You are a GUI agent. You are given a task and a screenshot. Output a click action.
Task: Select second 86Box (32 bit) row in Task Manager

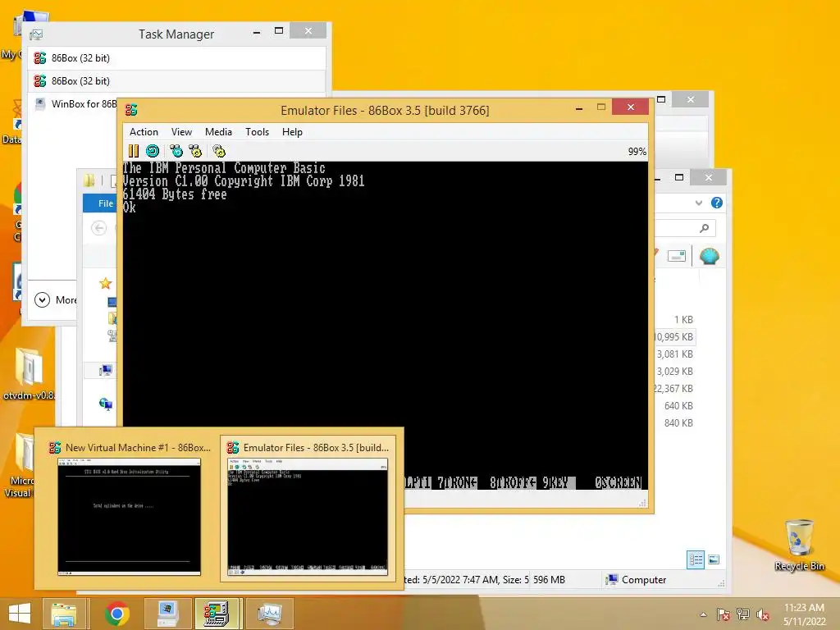[177, 81]
